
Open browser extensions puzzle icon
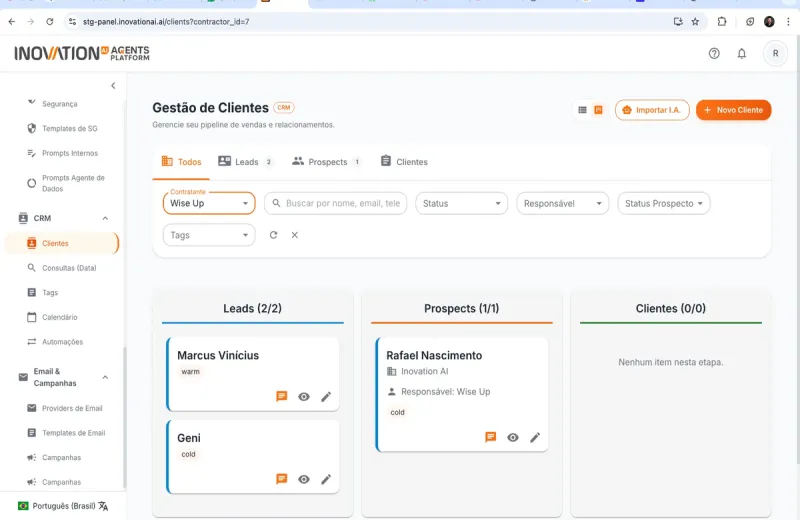pyautogui.click(x=721, y=21)
